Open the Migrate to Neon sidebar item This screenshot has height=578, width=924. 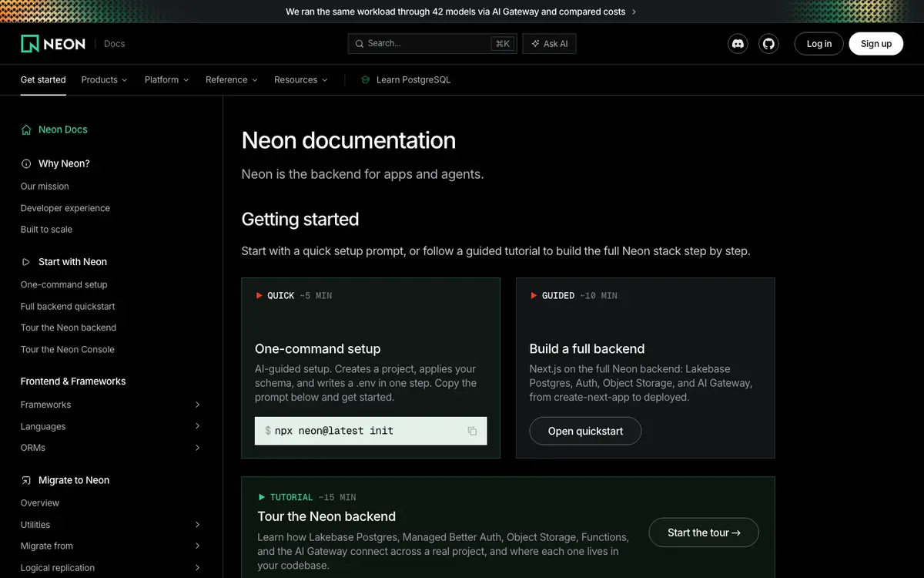(x=65, y=480)
